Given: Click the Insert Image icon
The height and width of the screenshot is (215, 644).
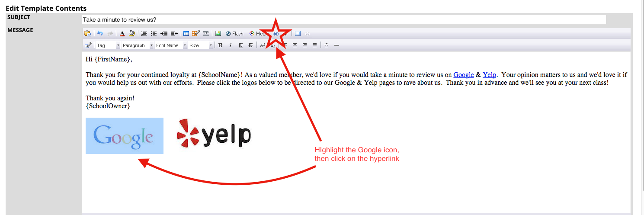Looking at the screenshot, I should 218,33.
